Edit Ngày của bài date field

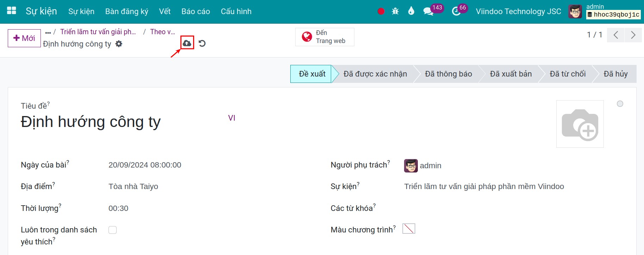click(145, 165)
